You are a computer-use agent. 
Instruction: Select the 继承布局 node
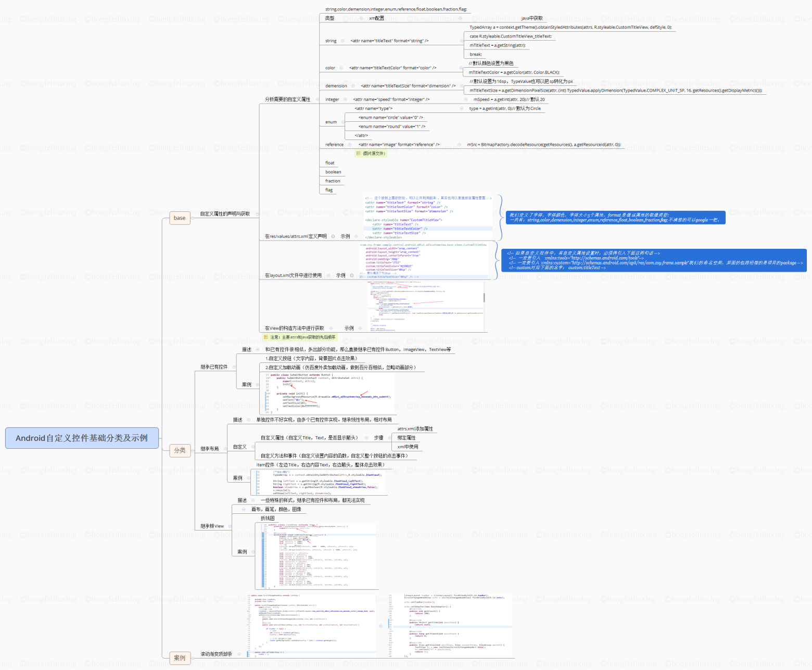pos(210,449)
